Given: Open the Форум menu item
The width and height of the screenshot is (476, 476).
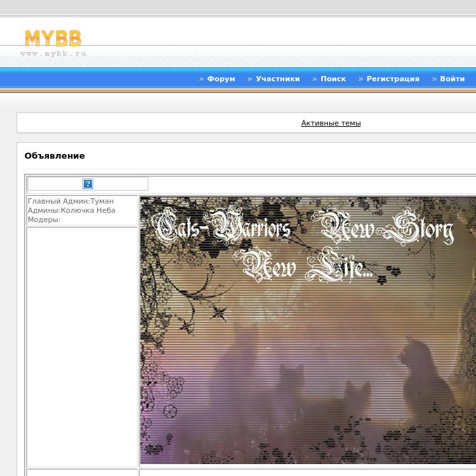Looking at the screenshot, I should tap(221, 79).
